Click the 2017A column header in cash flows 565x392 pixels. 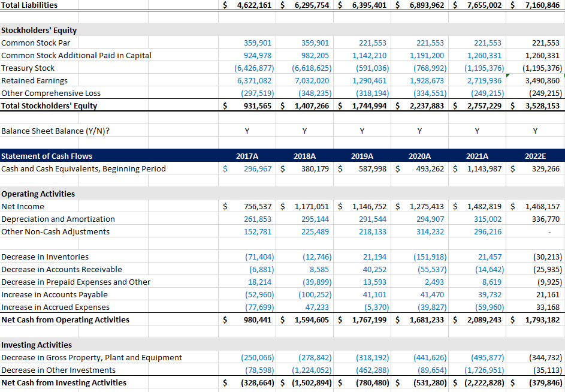(247, 156)
